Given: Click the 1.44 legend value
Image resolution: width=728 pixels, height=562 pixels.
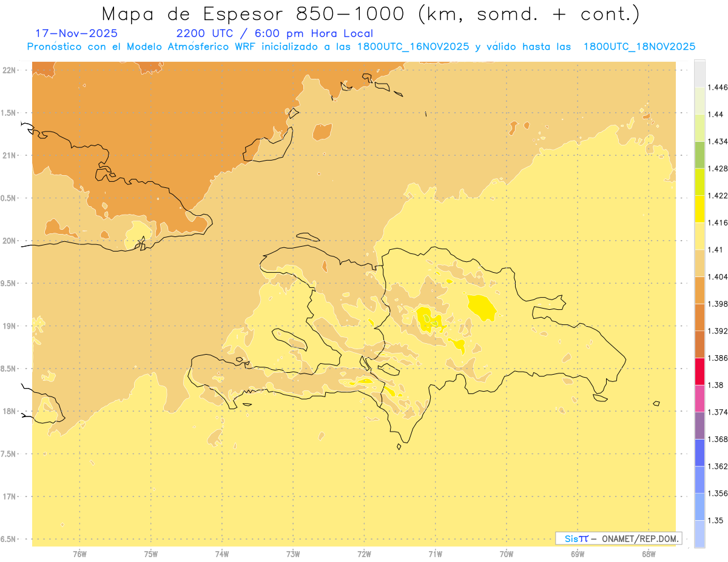Looking at the screenshot, I should [x=715, y=115].
